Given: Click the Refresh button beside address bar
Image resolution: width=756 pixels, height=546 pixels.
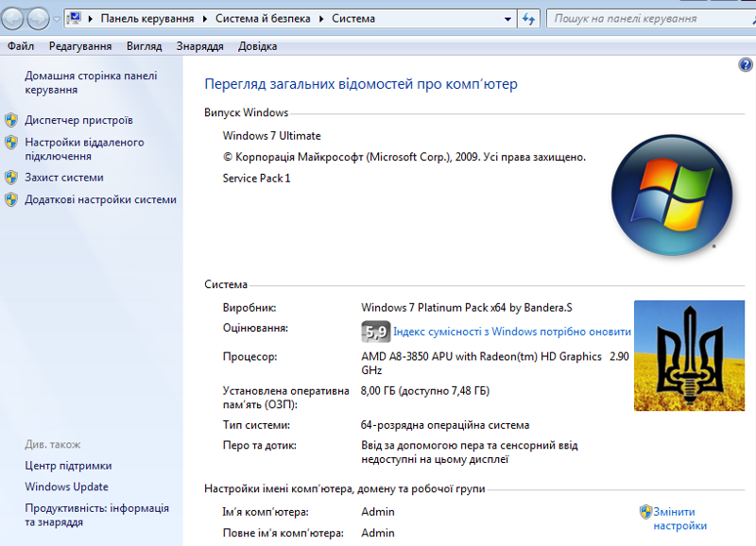Looking at the screenshot, I should [x=528, y=19].
